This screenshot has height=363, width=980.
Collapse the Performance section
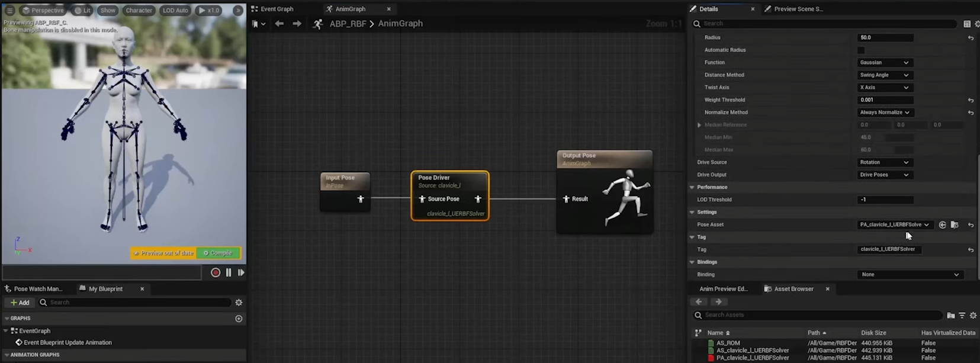(692, 187)
